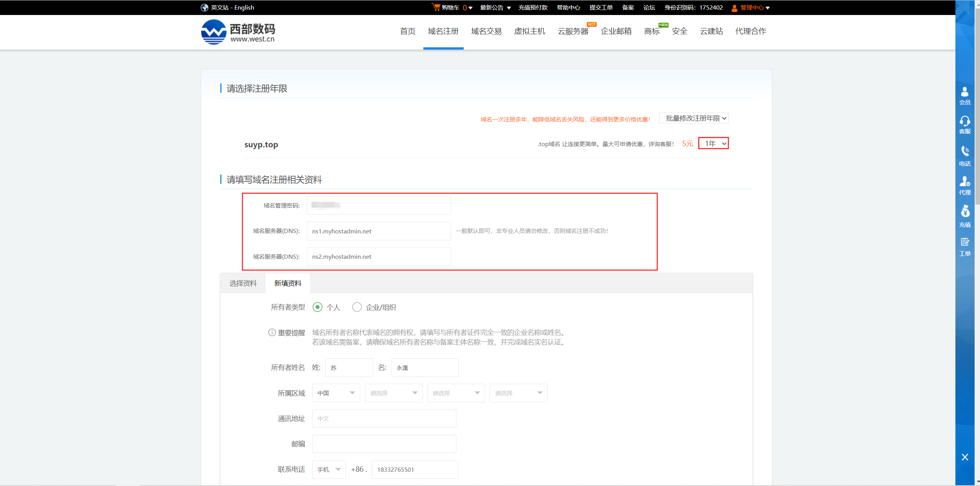
Task: Close the blue sidebar with X icon
Action: coord(965,457)
